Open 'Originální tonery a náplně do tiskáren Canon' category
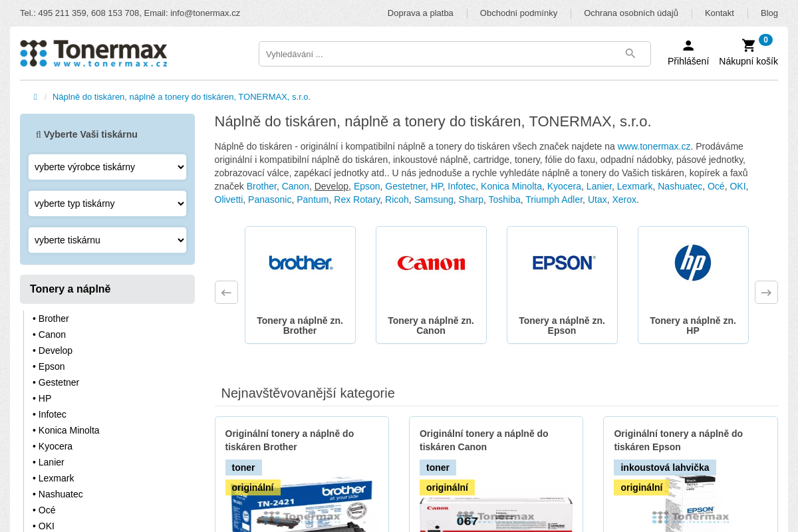The image size is (798, 532). tap(484, 440)
